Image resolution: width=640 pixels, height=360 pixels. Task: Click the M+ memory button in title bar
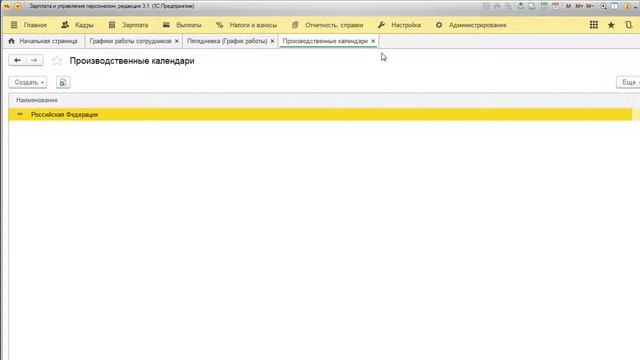579,6
